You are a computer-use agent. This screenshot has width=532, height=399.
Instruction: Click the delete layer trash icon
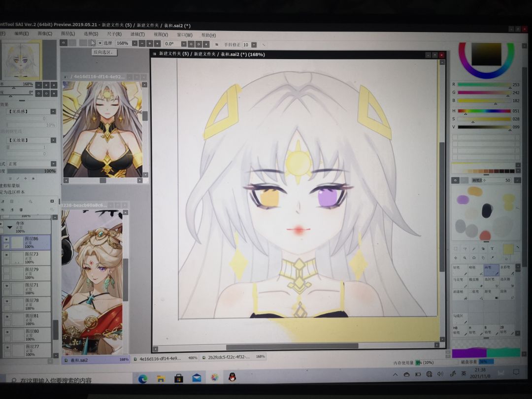[x=21, y=210]
